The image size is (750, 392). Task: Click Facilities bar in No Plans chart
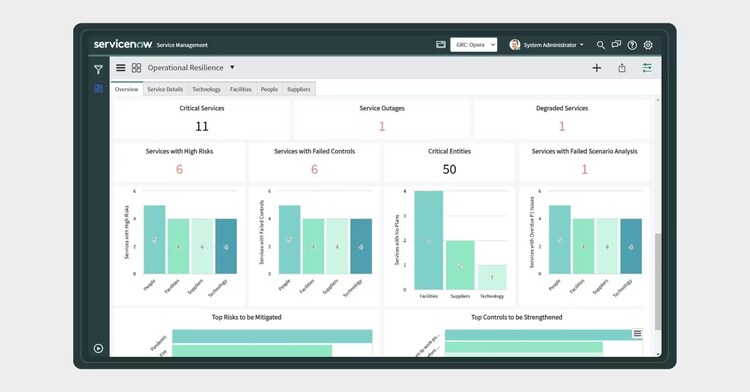429,240
